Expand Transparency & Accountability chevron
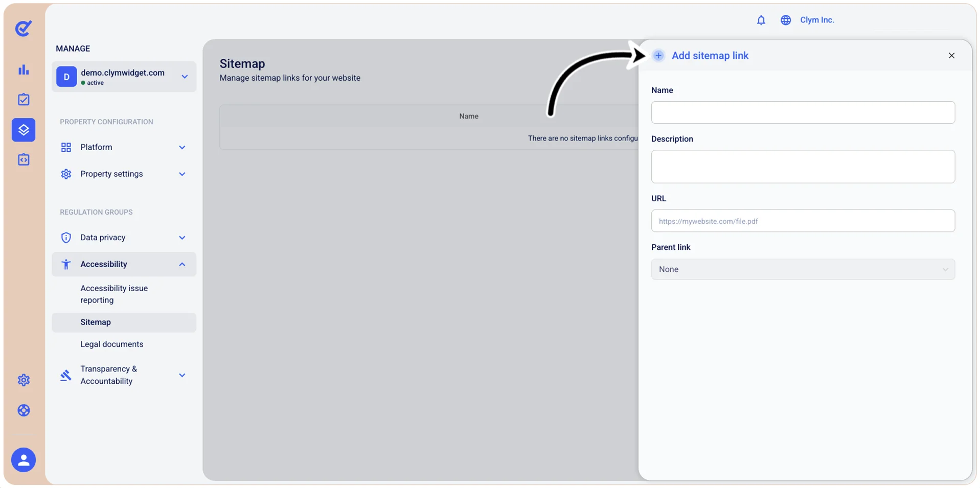This screenshot has width=980, height=488. point(182,375)
